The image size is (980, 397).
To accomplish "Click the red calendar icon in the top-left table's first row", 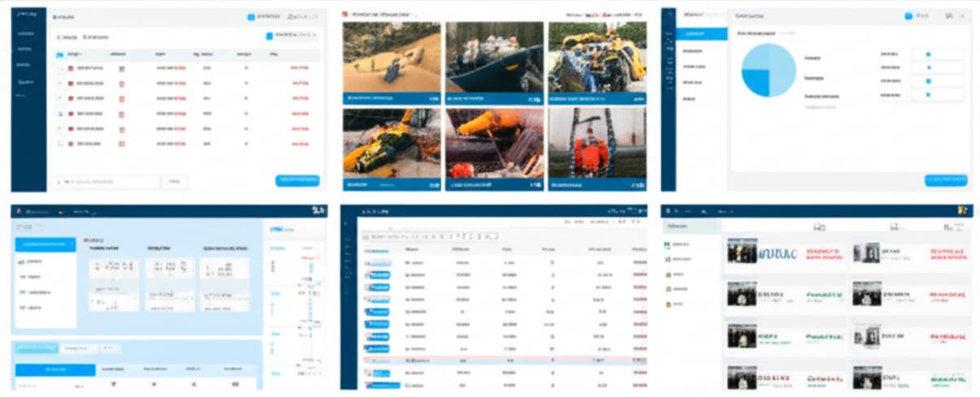I will (122, 68).
